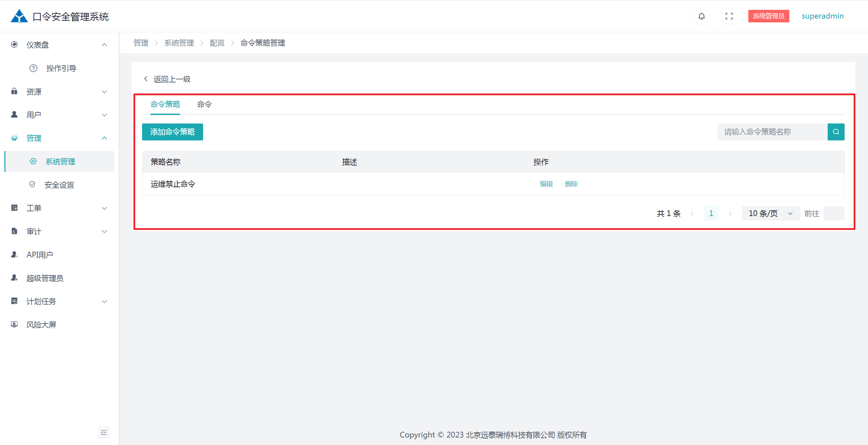
Task: Select the 命令策略 tab
Action: [165, 104]
